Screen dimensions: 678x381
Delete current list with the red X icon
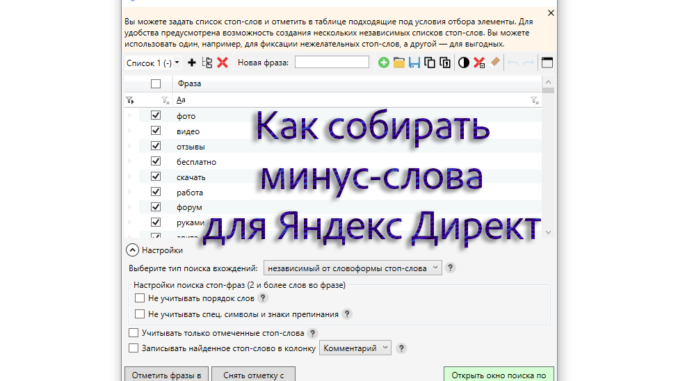222,63
